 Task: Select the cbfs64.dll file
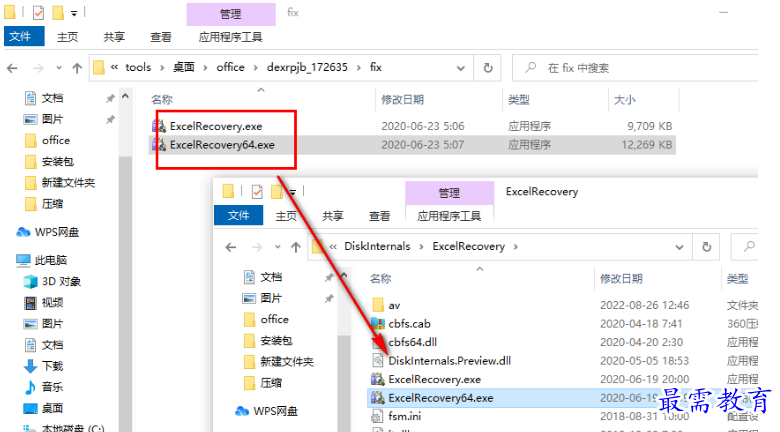412,342
